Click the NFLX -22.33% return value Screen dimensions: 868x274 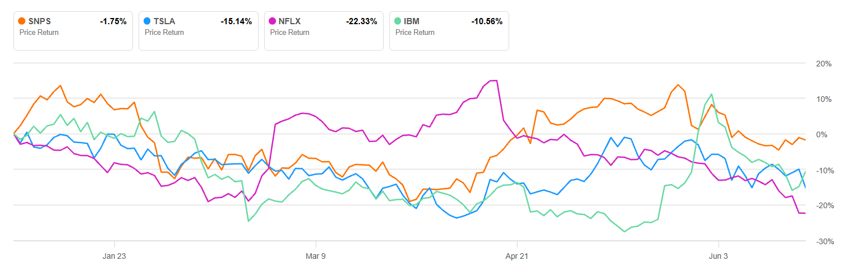361,21
